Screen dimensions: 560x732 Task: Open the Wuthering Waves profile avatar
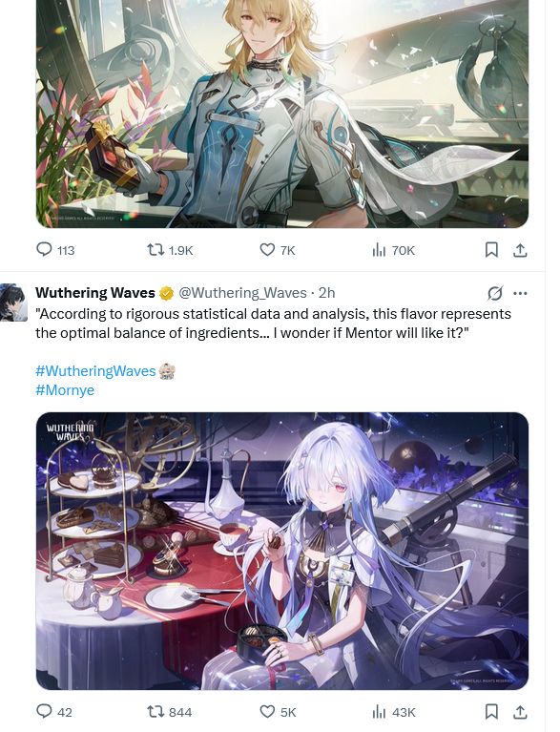click(13, 303)
